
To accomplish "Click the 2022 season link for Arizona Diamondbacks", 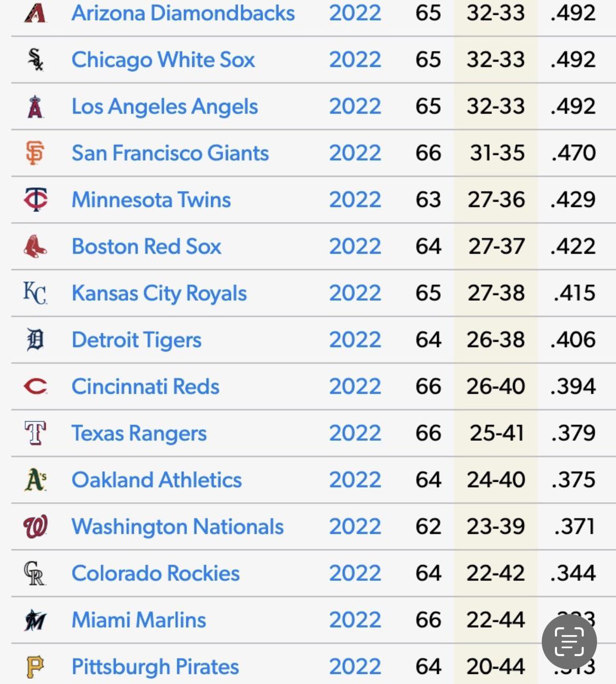I will [x=355, y=13].
